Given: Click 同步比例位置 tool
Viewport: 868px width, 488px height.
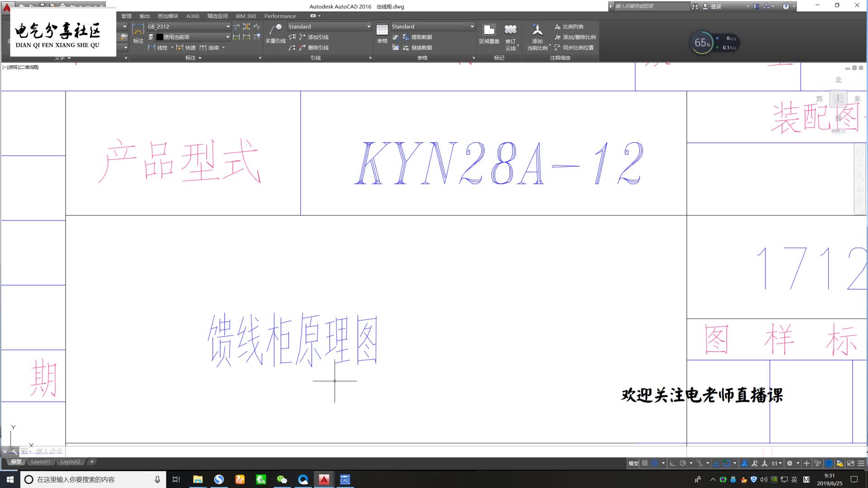Looking at the screenshot, I should tap(574, 47).
